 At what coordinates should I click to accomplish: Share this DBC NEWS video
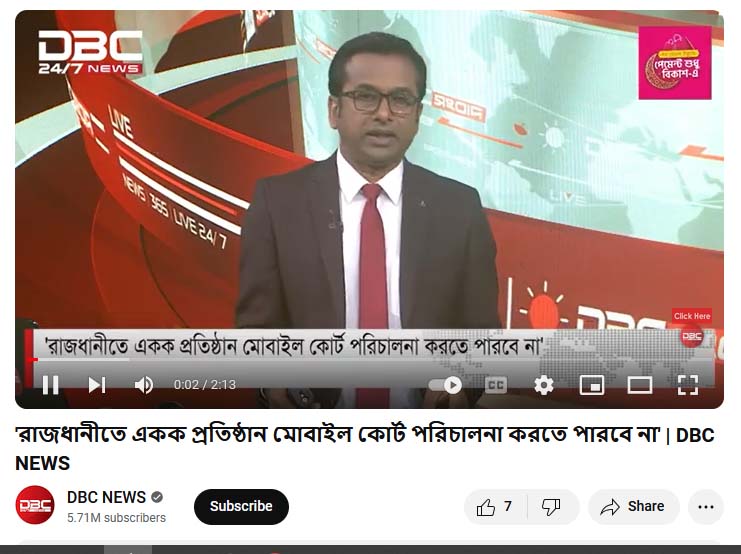click(x=634, y=507)
